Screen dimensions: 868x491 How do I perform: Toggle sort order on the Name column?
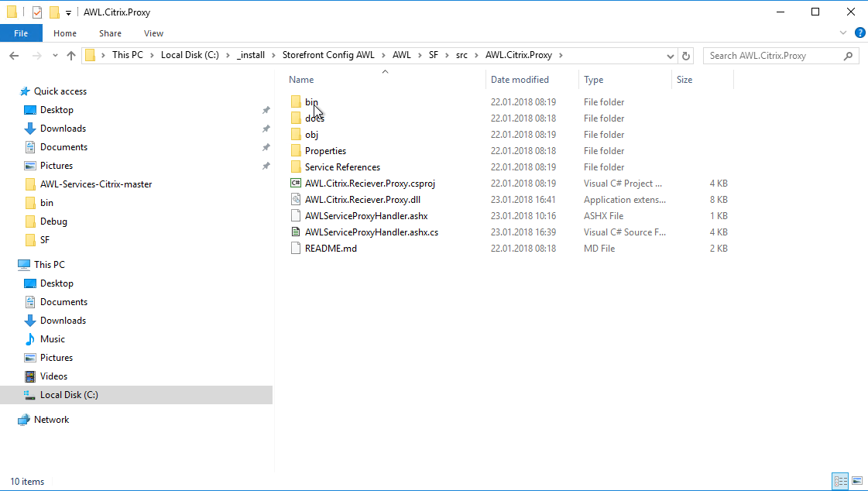coord(301,79)
